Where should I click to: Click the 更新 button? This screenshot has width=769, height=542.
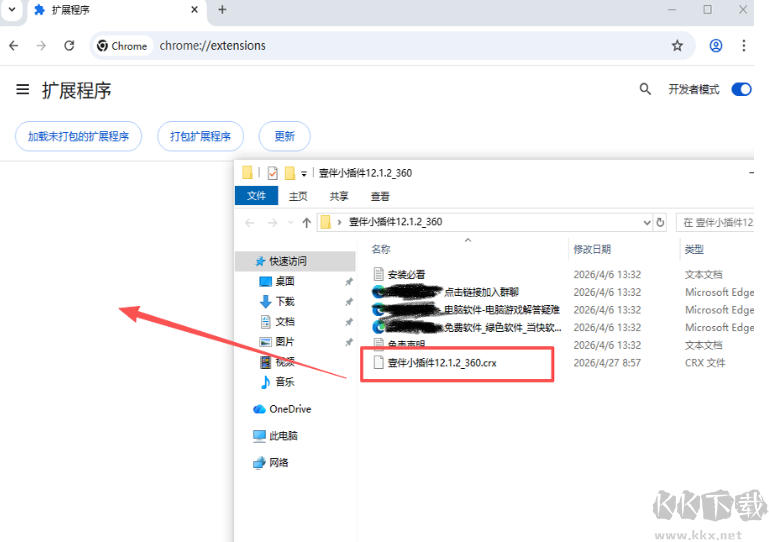point(284,136)
